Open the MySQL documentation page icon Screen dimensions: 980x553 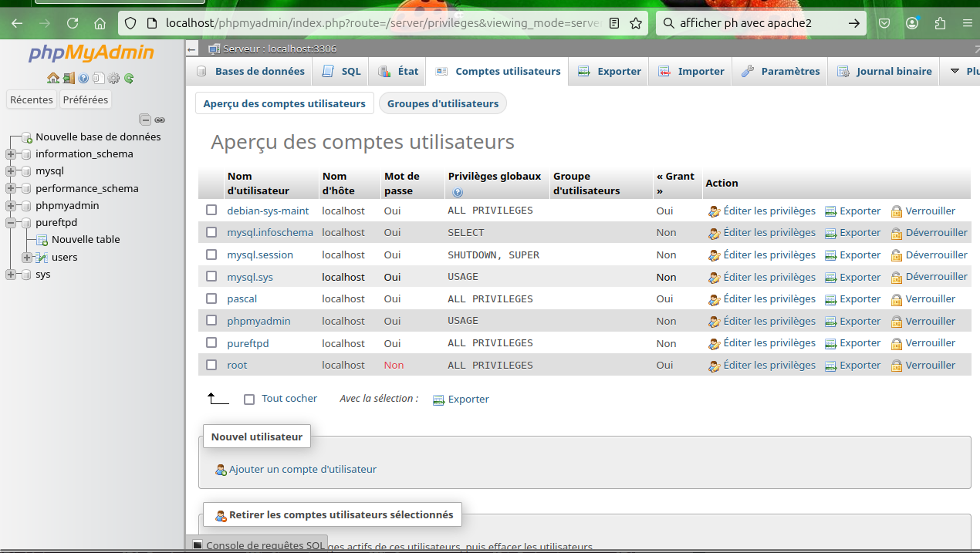point(98,78)
